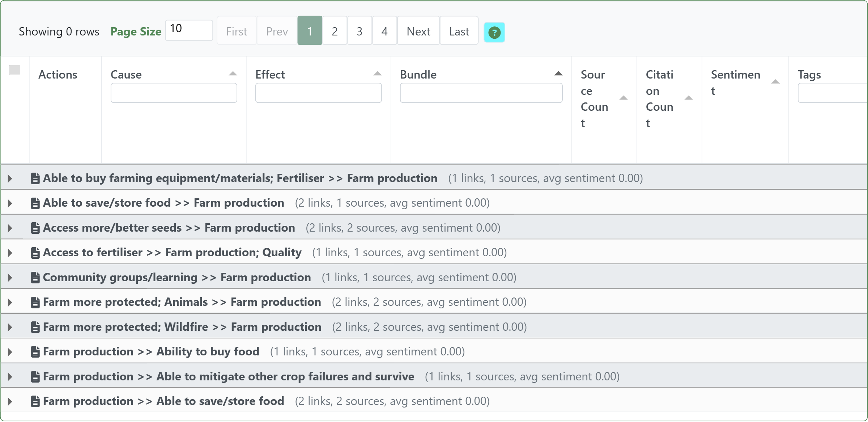Sort by the Source Count arrow
Screen dimensions: 868x422
624,98
